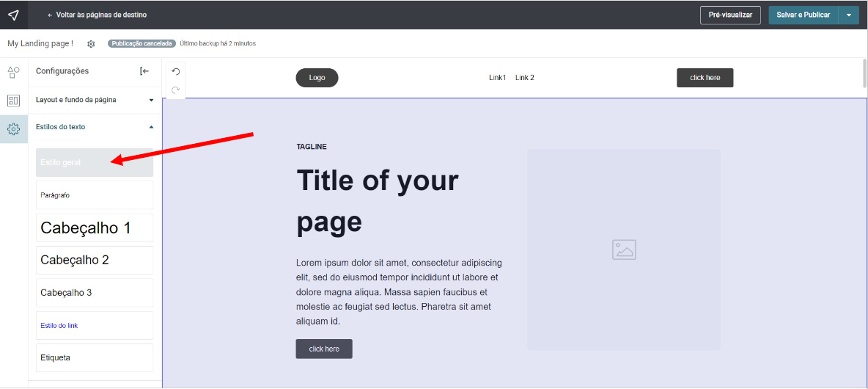
Task: Redo the last change
Action: point(175,90)
